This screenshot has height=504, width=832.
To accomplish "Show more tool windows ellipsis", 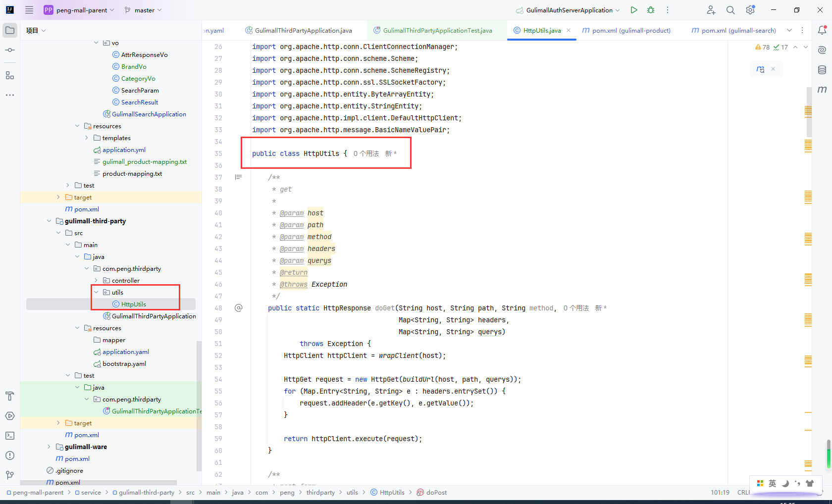I will (10, 95).
